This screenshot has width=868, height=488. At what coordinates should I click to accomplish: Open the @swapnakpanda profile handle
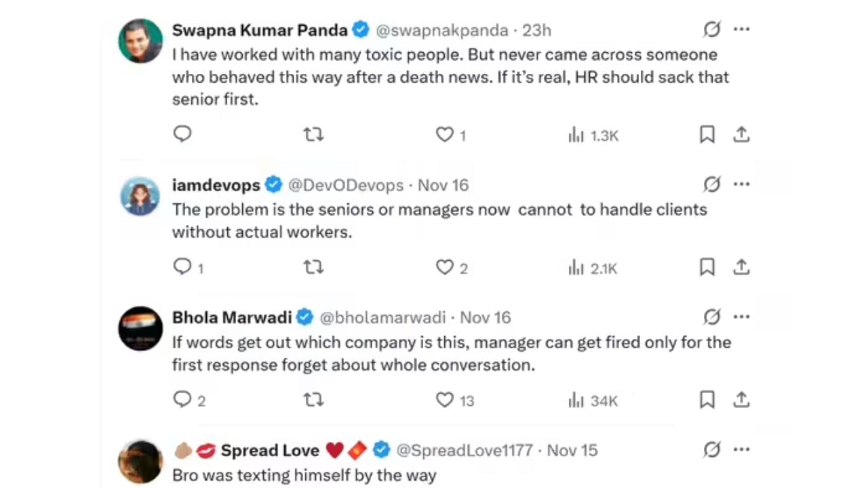(441, 30)
